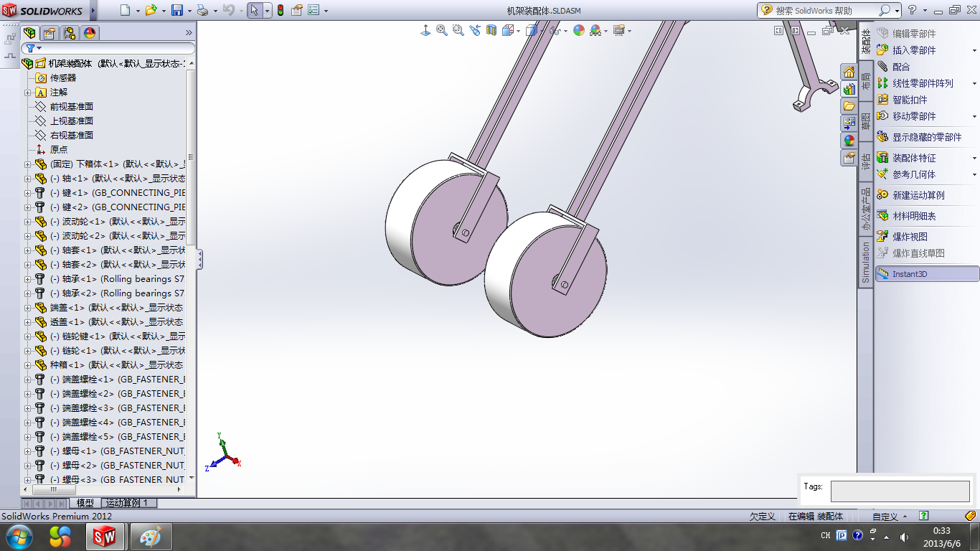
Task: Click the 参考几何体 reference geometry button
Action: pyautogui.click(x=907, y=174)
